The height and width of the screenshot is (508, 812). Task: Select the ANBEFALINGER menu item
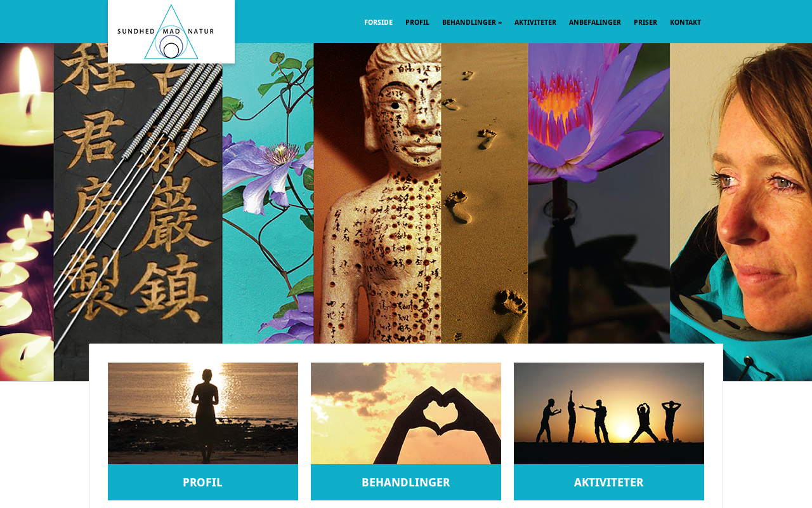click(595, 22)
